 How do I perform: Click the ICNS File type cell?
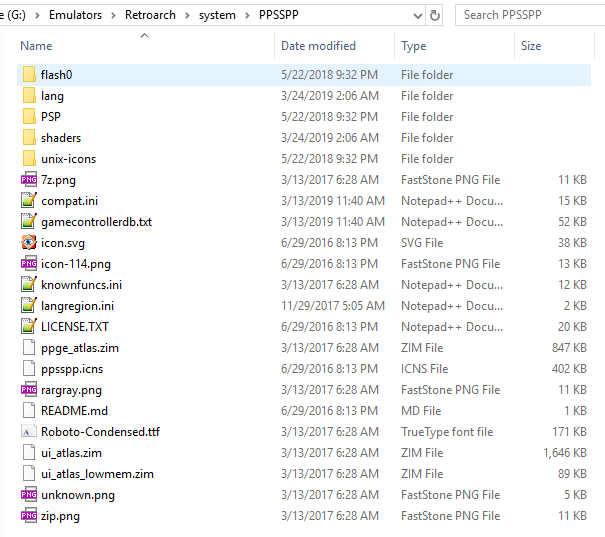click(424, 369)
